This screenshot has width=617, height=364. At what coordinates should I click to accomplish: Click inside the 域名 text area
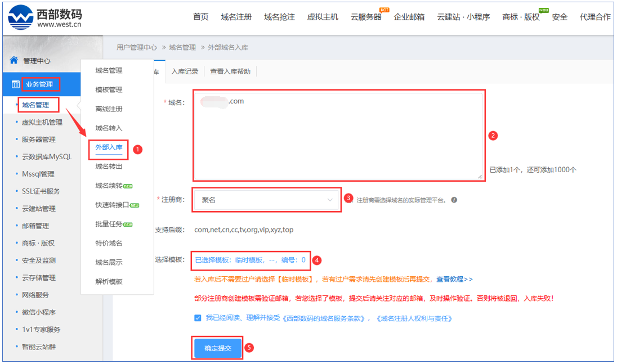338,135
